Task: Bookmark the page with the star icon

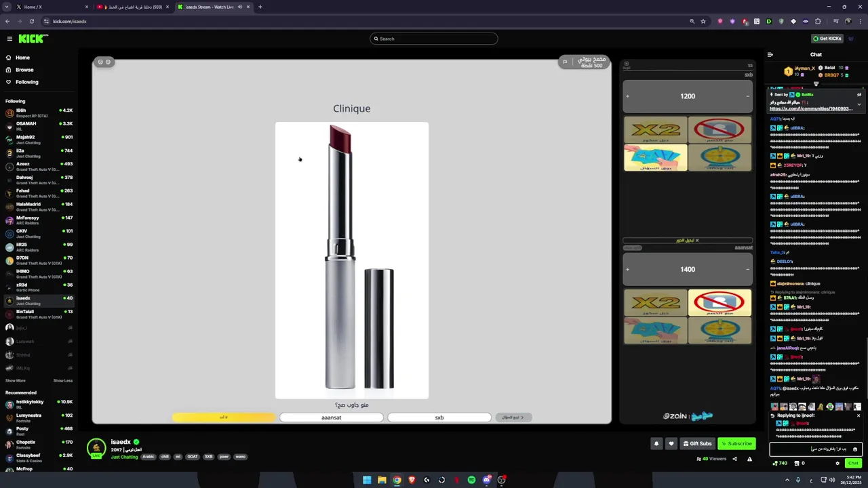Action: pyautogui.click(x=703, y=21)
